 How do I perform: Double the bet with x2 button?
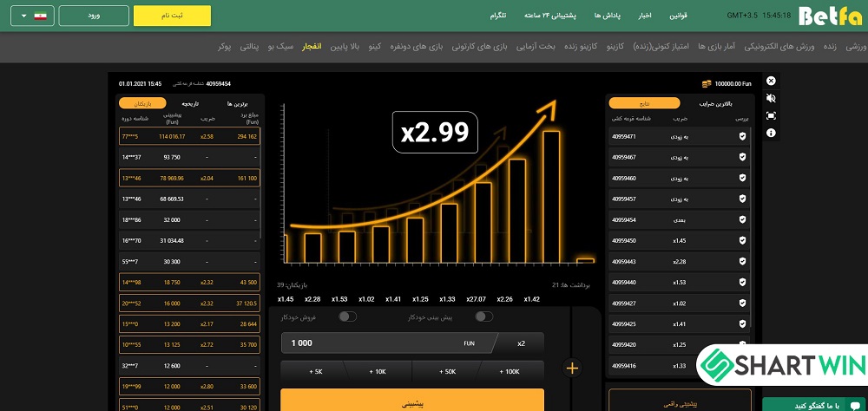click(520, 343)
